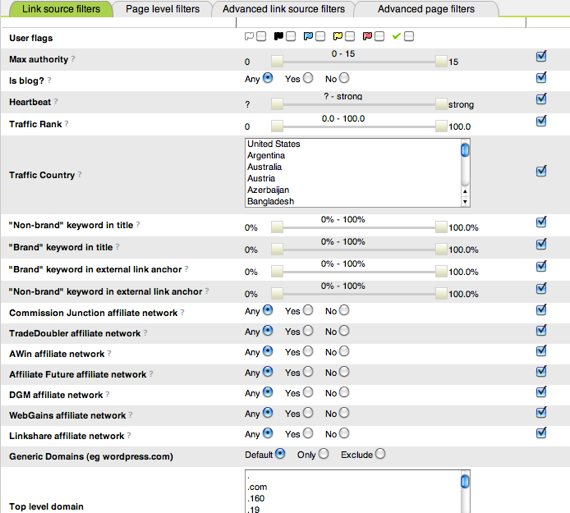Switch to Page level filters tab
This screenshot has width=570, height=513.
coord(162,9)
